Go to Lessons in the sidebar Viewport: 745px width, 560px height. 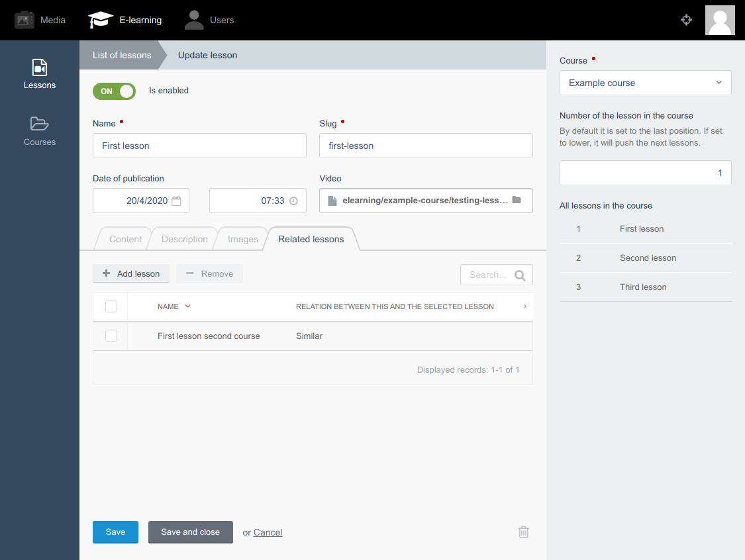(x=40, y=74)
